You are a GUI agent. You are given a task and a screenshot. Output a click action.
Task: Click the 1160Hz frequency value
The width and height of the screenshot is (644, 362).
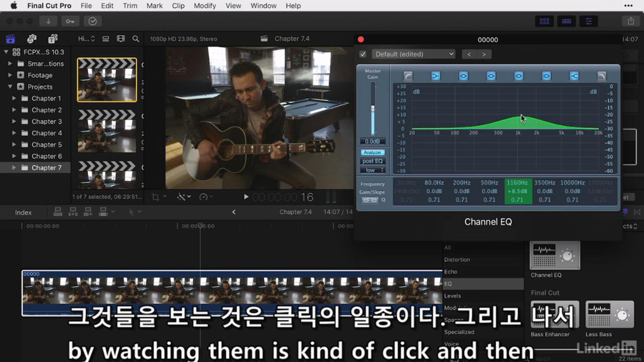tap(517, 183)
